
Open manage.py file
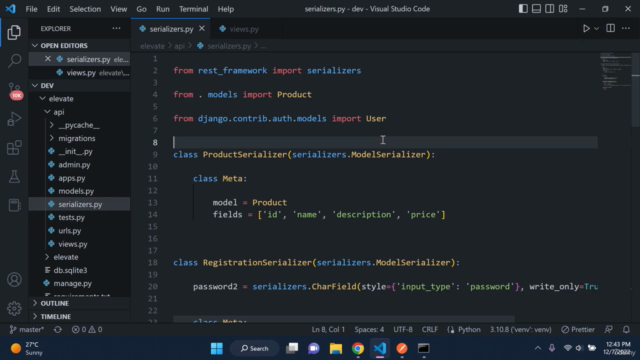79,283
